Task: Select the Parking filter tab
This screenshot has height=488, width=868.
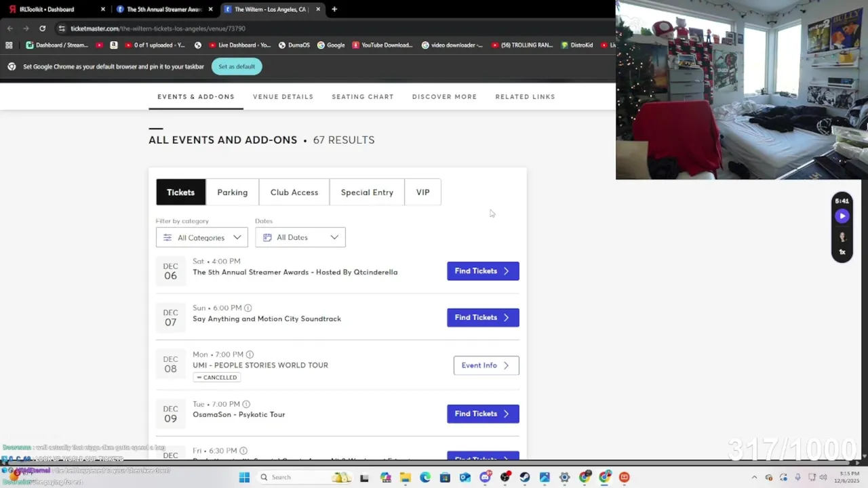Action: [233, 192]
